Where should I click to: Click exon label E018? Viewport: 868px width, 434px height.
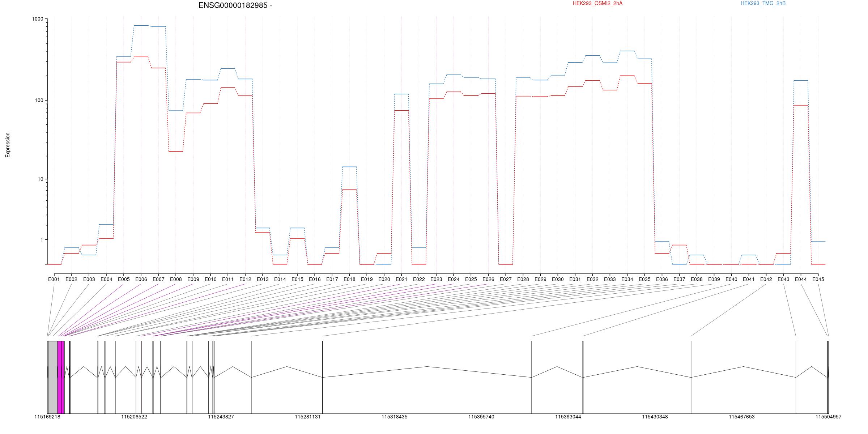coord(349,279)
